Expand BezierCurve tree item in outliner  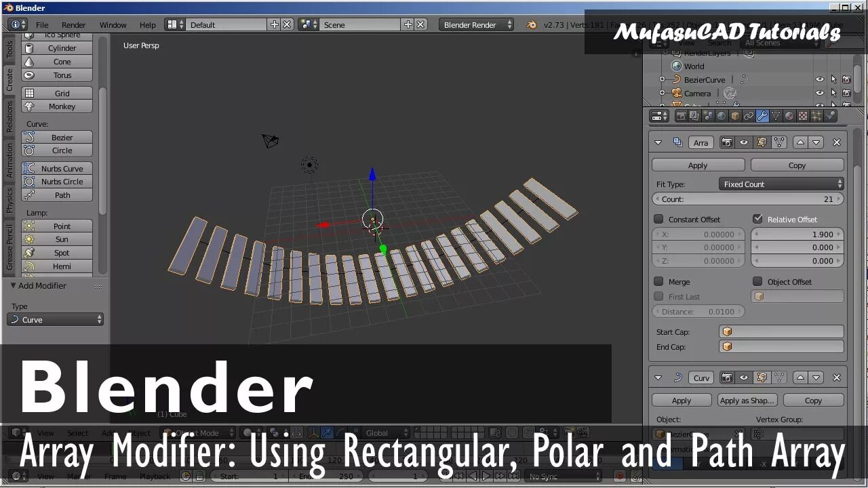tap(662, 79)
